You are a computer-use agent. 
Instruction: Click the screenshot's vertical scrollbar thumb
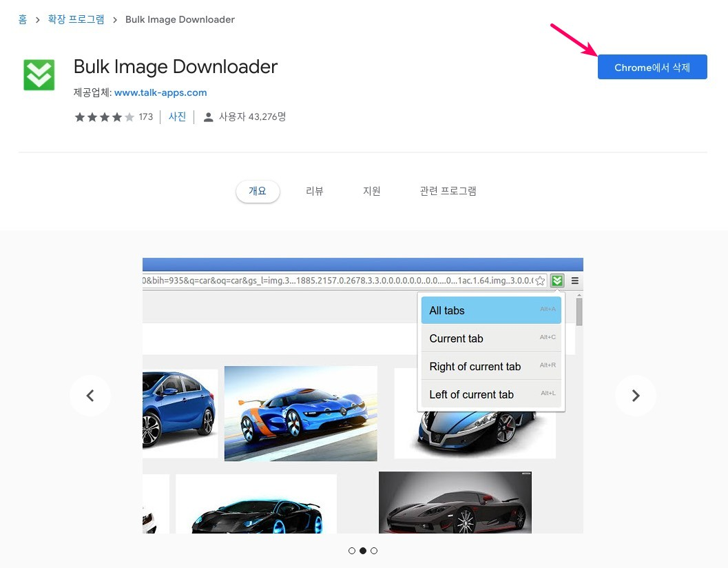coord(579,312)
